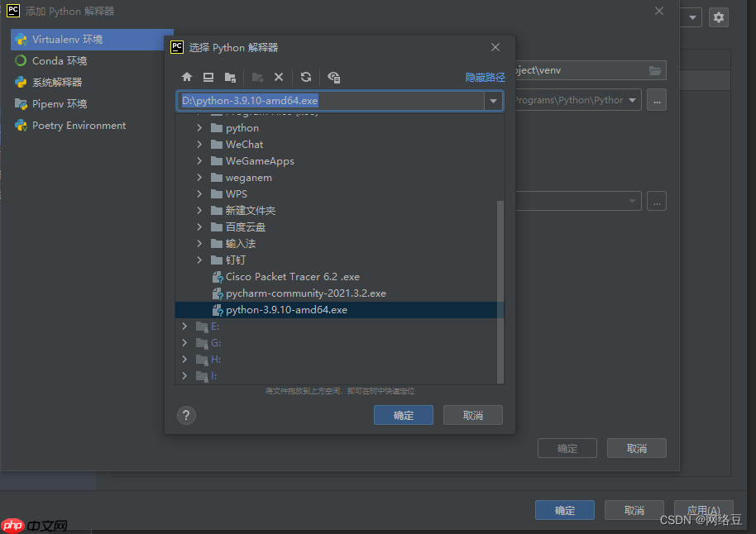This screenshot has width=756, height=534.
Task: Select python-3.9.10-amd64.exe file icon
Action: tap(218, 310)
